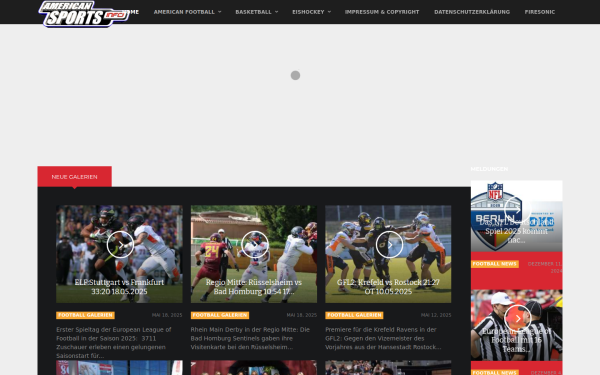This screenshot has height=375, width=600.
Task: Open the Eishockey menu
Action: 308,12
